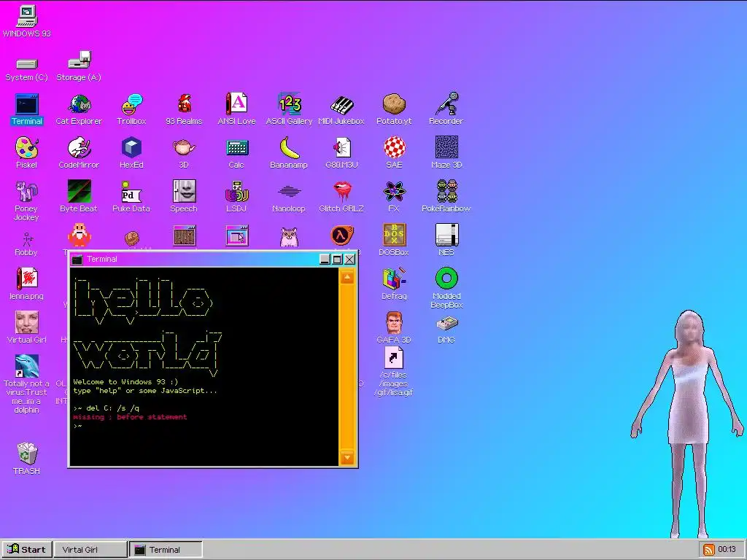The height and width of the screenshot is (560, 747).
Task: Open GAFA 3D face icon
Action: click(x=394, y=327)
